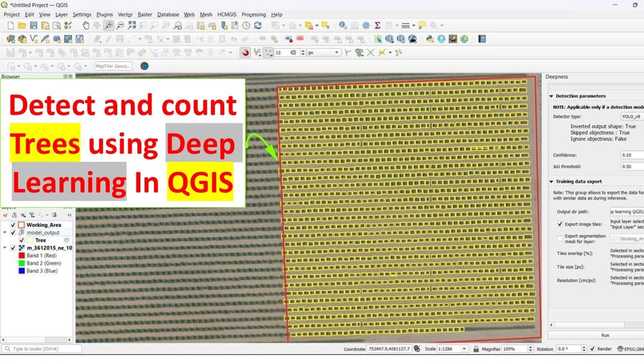Open the Working_Area segmentation layer dropdown
Screen dimensions: 644x362
(x=627, y=239)
